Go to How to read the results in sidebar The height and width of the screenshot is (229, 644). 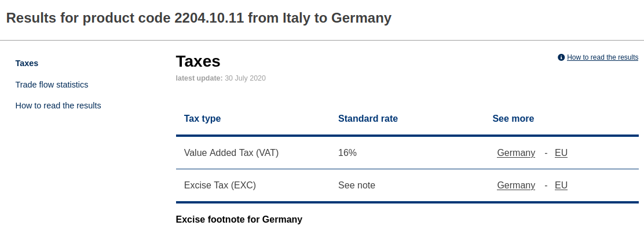[x=58, y=106]
